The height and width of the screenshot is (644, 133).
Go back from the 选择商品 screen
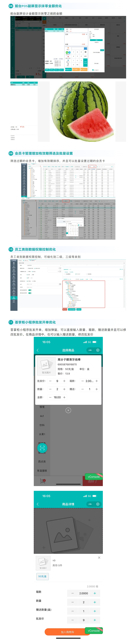38,350
